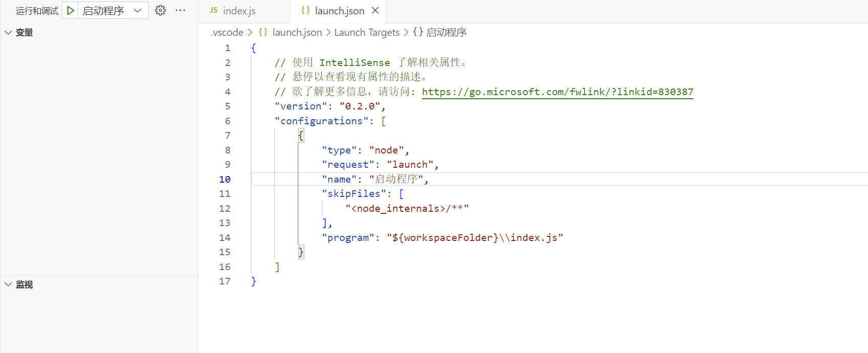Click the .vscode breadcrumb
The image size is (868, 353).
(x=227, y=32)
